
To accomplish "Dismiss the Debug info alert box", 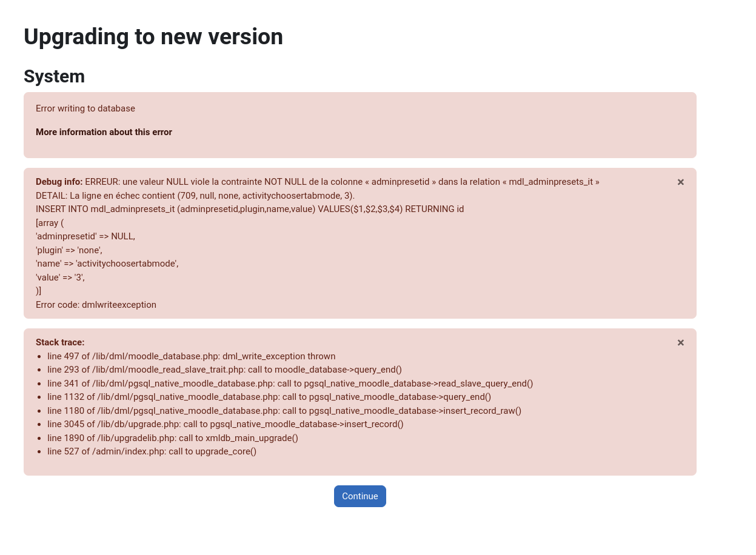I will [680, 182].
